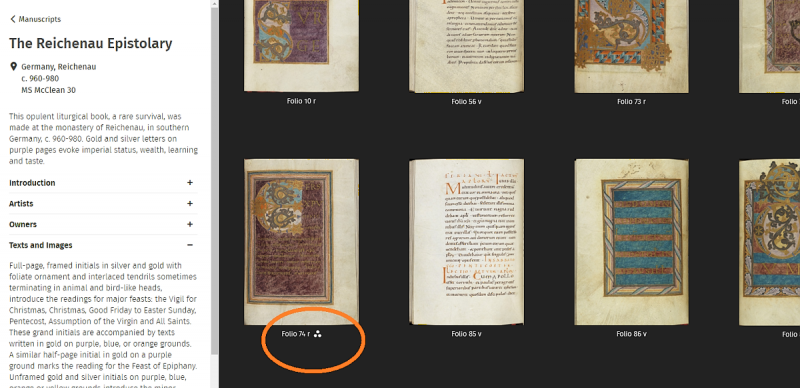This screenshot has width=800, height=388.
Task: Click the plus icon next to Owners
Action: click(x=190, y=225)
